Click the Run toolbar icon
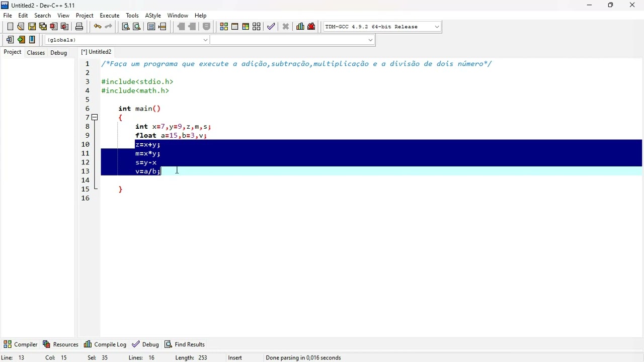The height and width of the screenshot is (362, 644). pyautogui.click(x=234, y=27)
